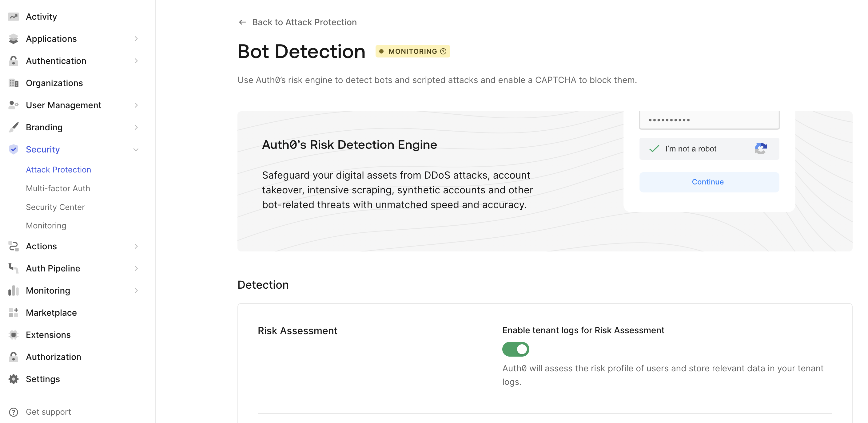Check the I'm not a robot checkmark
Image resolution: width=868 pixels, height=423 pixels.
[654, 148]
